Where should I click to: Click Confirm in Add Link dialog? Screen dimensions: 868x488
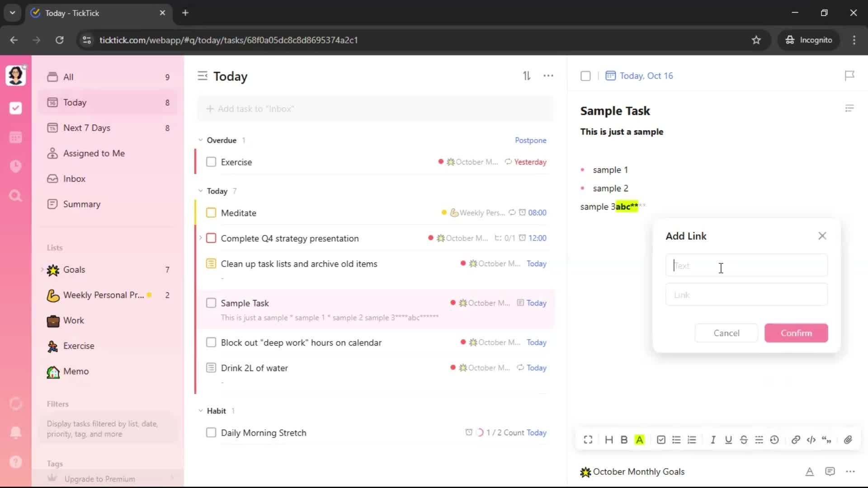[796, 333]
